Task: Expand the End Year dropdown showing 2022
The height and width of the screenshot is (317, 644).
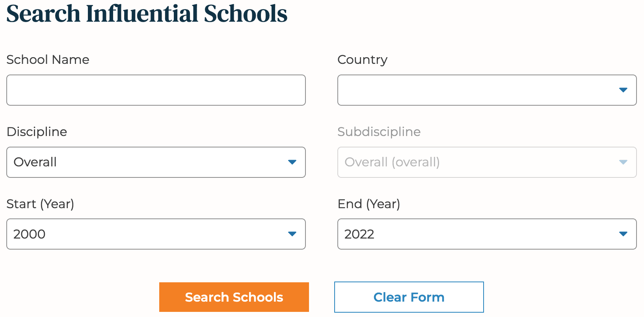Action: click(x=487, y=234)
